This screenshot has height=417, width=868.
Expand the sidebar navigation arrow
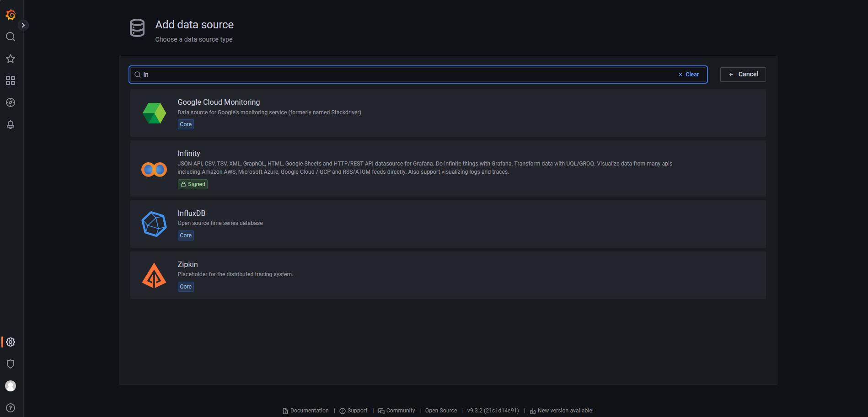[x=23, y=25]
